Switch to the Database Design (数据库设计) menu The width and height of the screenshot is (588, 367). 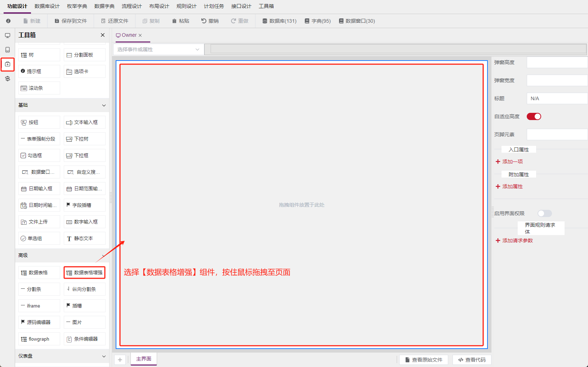(x=47, y=6)
